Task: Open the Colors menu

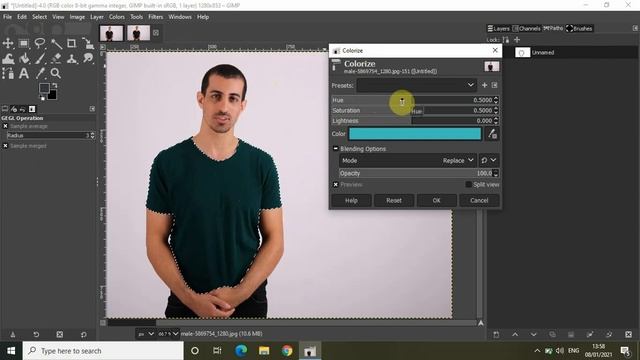Action: (117, 17)
